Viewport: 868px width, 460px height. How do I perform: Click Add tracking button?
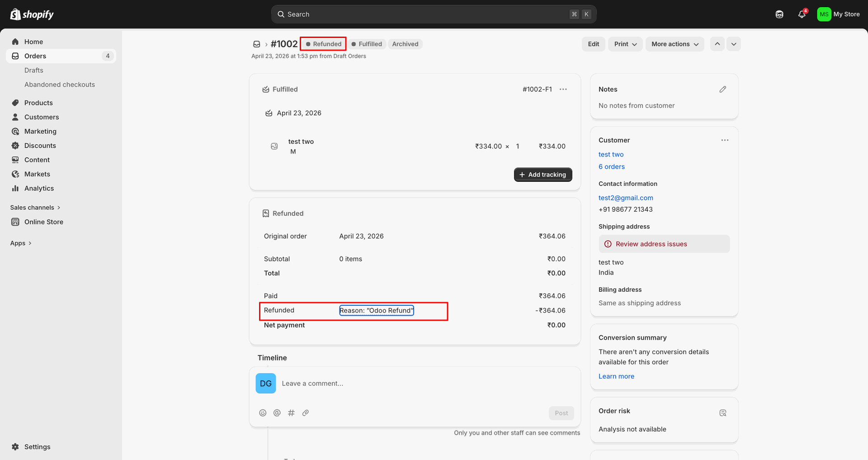click(543, 175)
